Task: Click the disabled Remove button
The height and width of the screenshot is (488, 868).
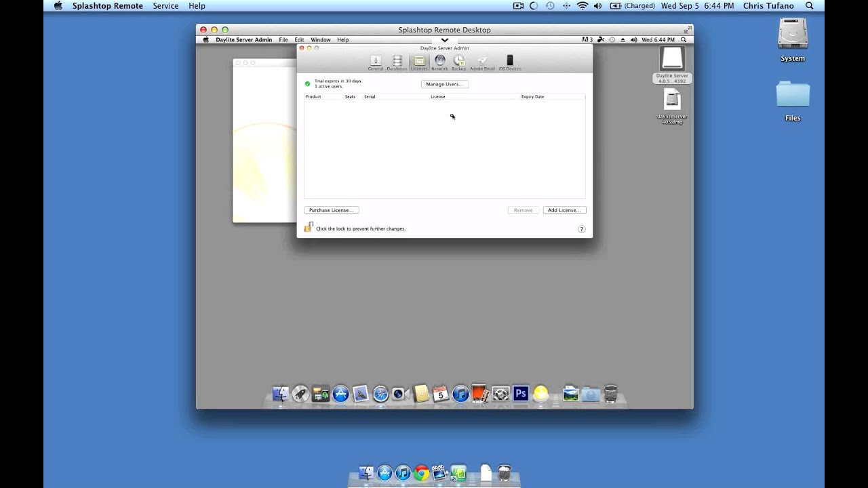Action: tap(524, 210)
